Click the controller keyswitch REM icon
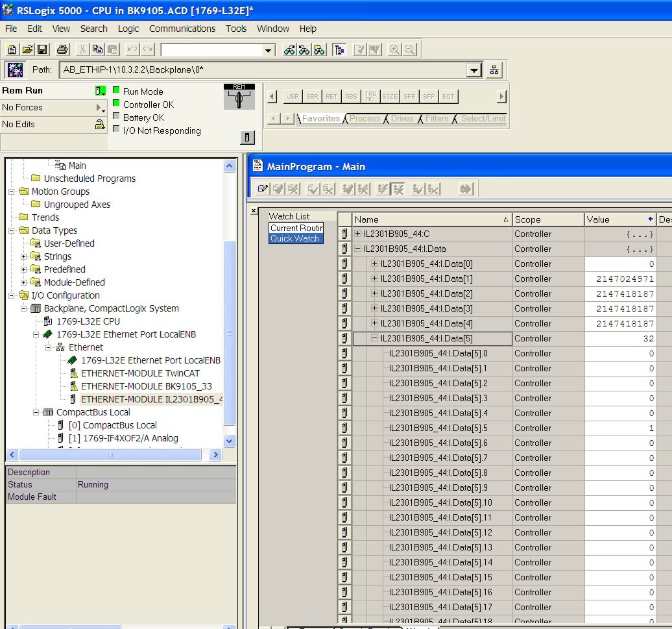The height and width of the screenshot is (629, 672). tap(239, 97)
